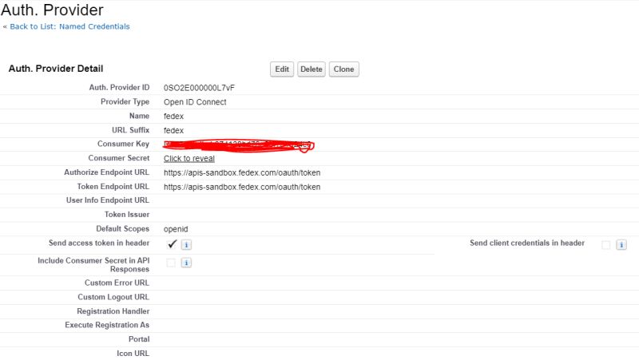Reveal the Consumer Secret value

pos(189,158)
